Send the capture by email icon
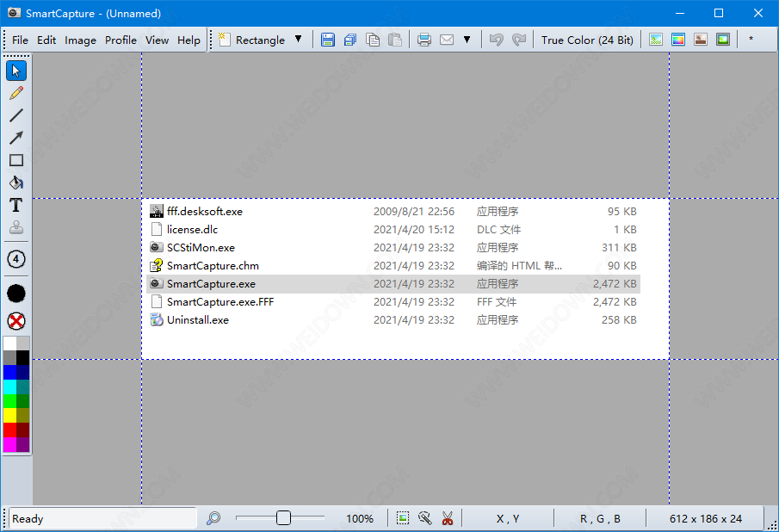This screenshot has width=779, height=532. pyautogui.click(x=447, y=40)
